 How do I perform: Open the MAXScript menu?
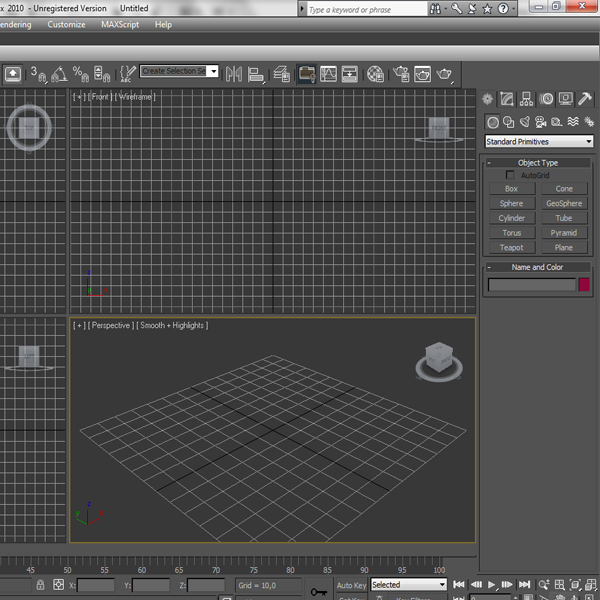119,24
